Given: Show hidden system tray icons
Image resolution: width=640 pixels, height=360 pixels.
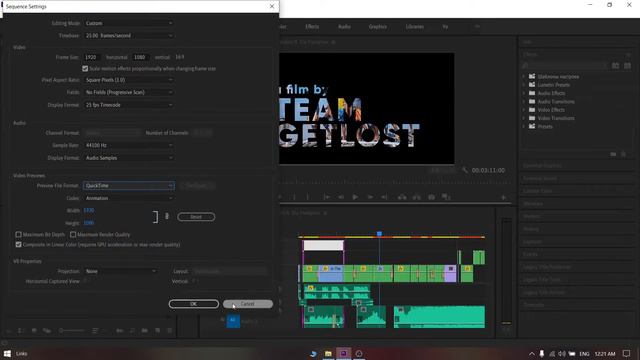Looking at the screenshot, I should coord(531,354).
